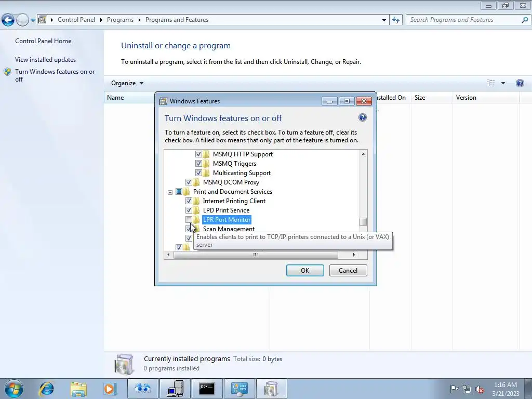The image size is (532, 399).
Task: Click the change view icon
Action: coord(490,83)
